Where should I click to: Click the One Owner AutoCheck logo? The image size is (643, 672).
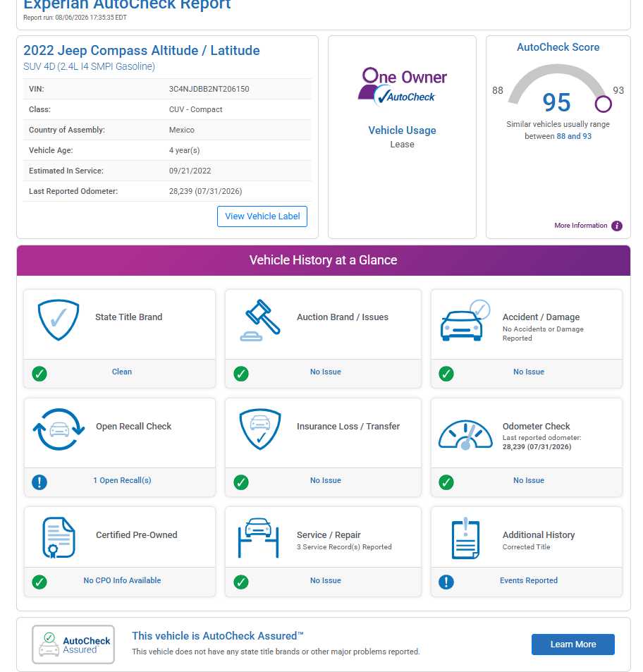[x=402, y=87]
